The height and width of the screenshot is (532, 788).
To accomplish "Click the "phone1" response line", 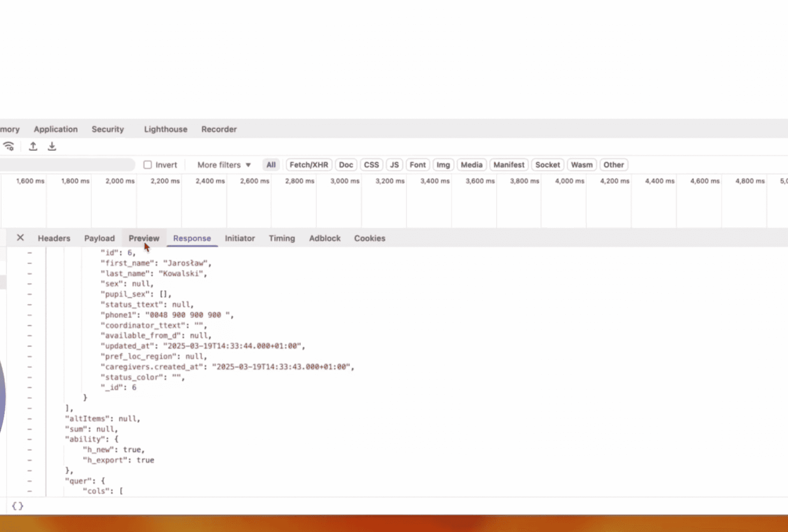I will coord(167,315).
